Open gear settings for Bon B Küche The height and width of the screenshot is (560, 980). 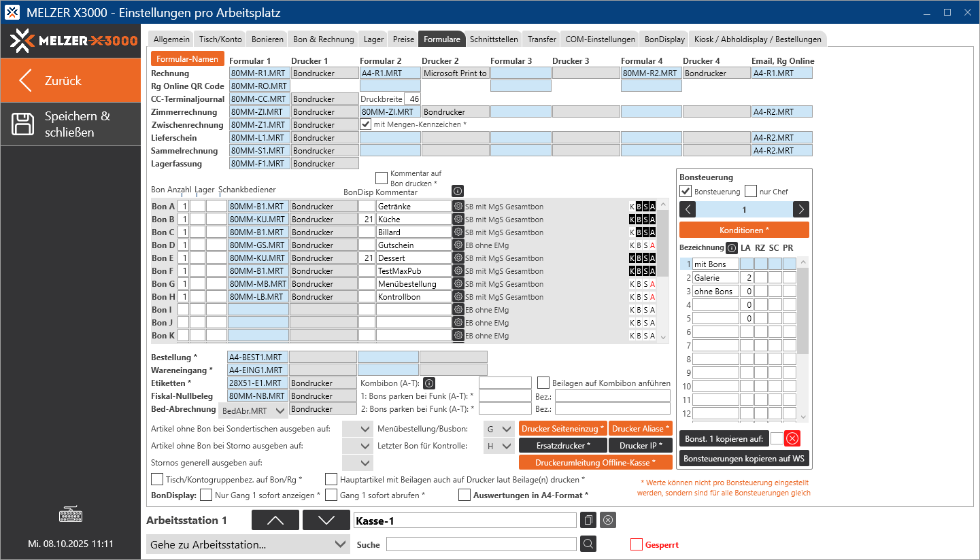pos(458,219)
